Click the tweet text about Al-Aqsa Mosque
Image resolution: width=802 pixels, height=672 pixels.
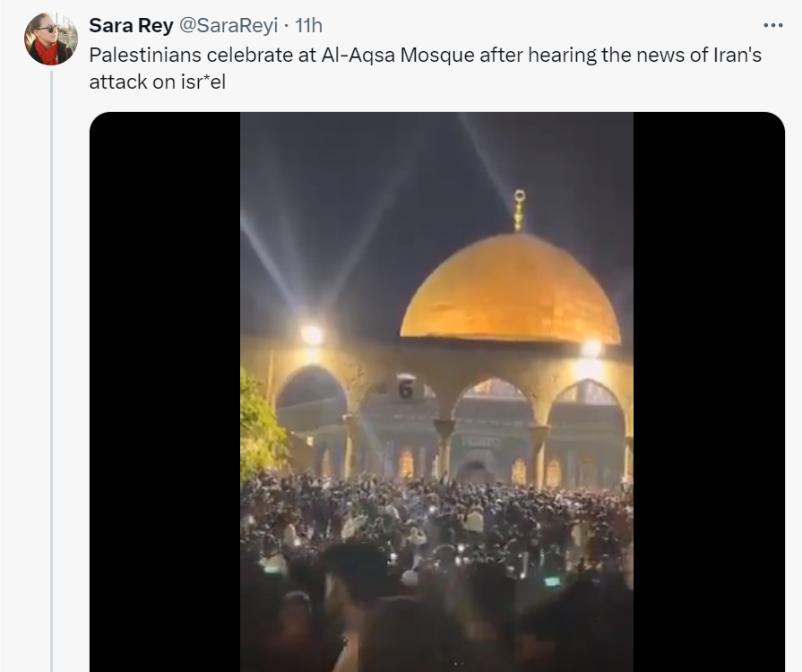coord(425,68)
